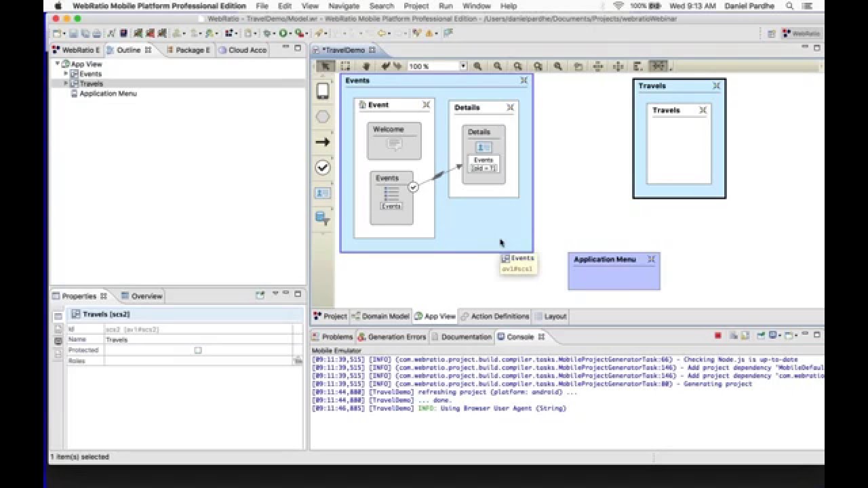Click the OK flow checkmark on Events list
Screen dimensions: 868x488
pyautogui.click(x=413, y=187)
